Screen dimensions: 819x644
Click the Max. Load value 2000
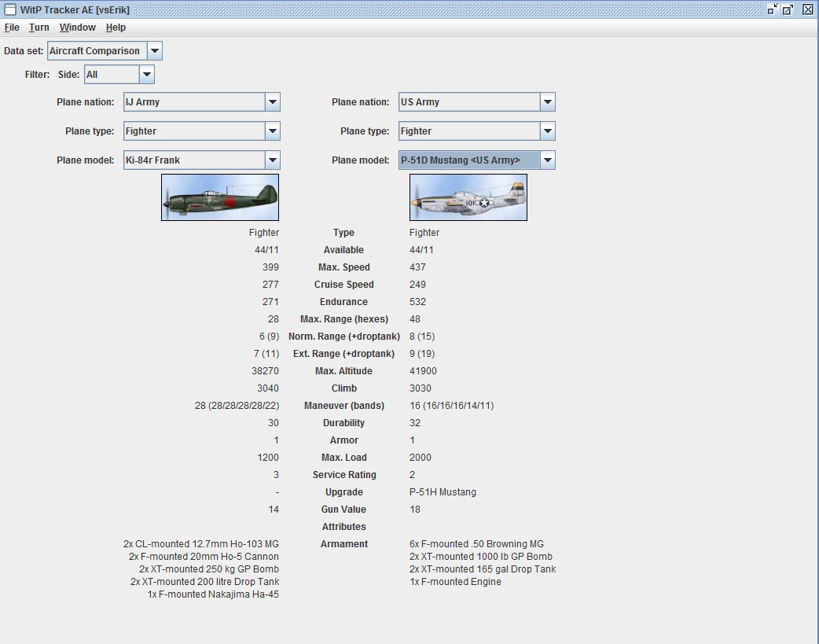(421, 458)
